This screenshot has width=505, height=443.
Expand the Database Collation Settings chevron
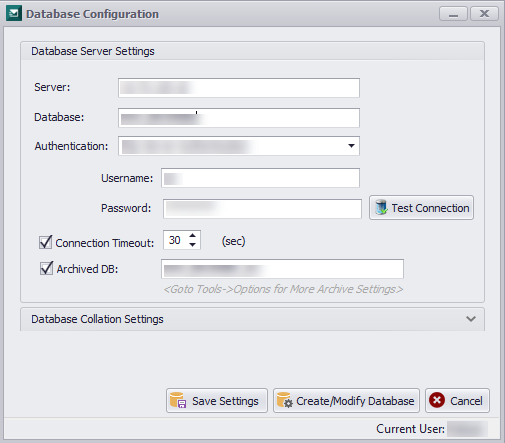click(x=471, y=319)
